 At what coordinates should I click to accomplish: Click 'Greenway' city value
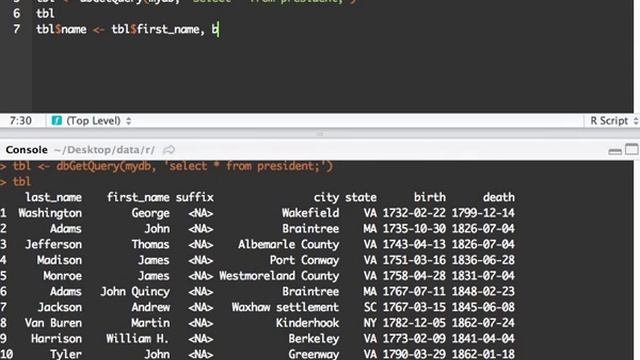click(x=313, y=354)
